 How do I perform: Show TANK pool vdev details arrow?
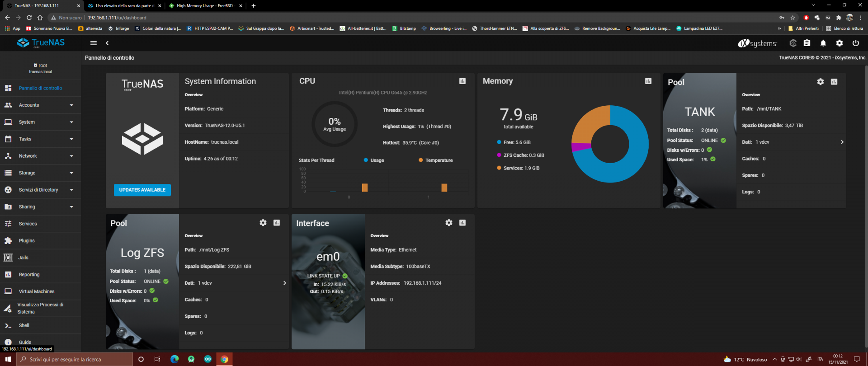(x=841, y=142)
